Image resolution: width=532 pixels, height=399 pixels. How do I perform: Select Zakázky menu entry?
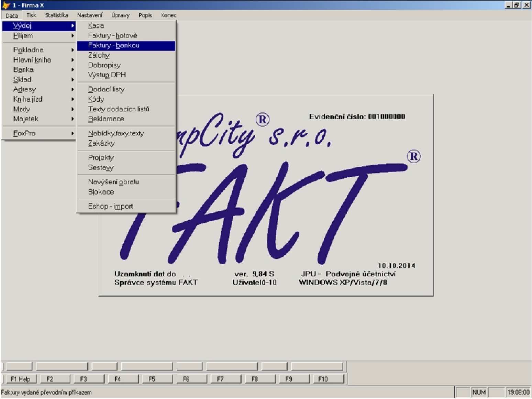point(126,143)
